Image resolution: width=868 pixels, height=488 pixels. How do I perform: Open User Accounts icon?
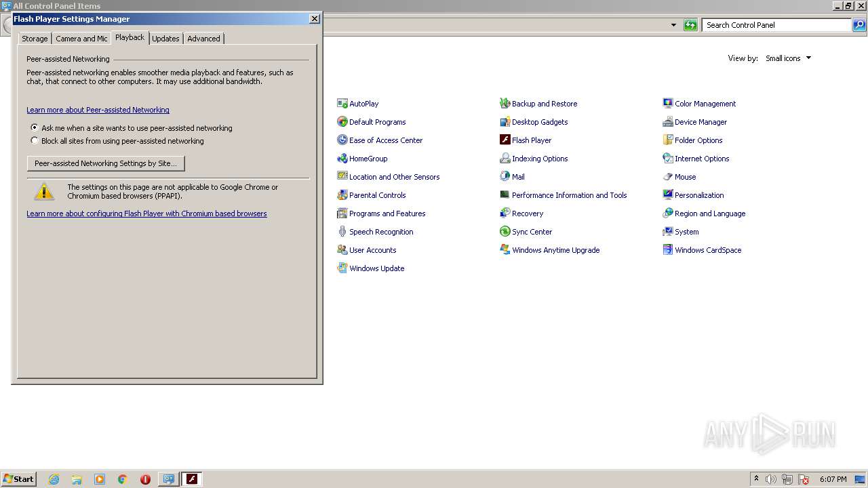click(366, 250)
